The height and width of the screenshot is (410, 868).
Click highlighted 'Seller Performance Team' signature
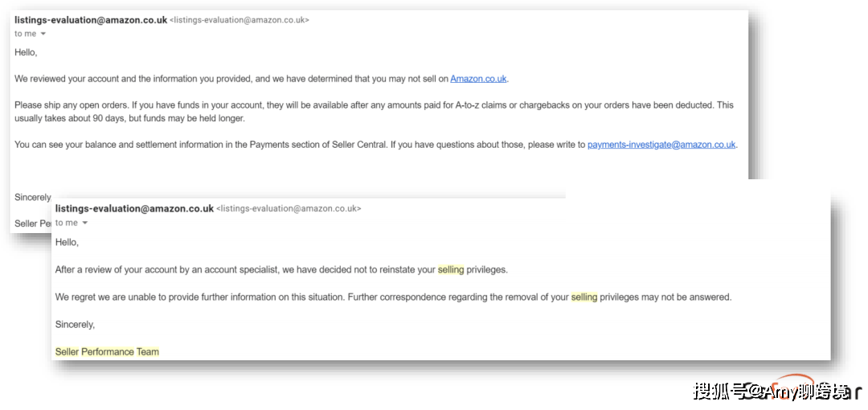107,352
